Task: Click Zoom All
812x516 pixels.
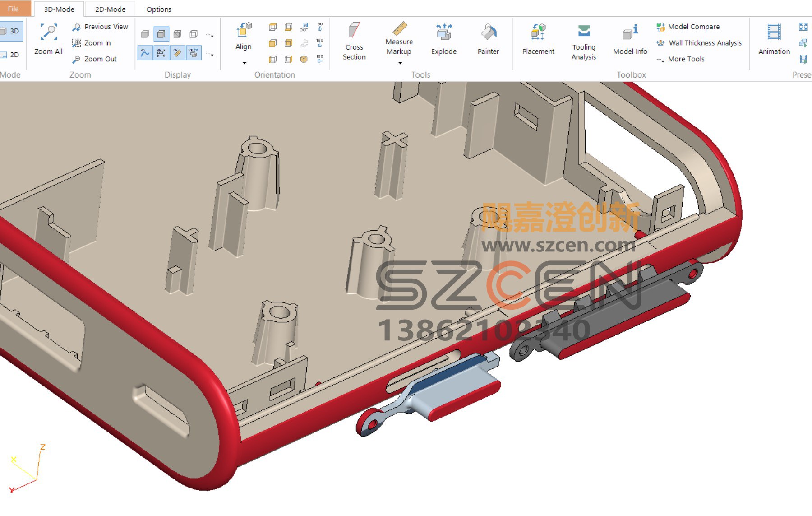Action: click(48, 40)
